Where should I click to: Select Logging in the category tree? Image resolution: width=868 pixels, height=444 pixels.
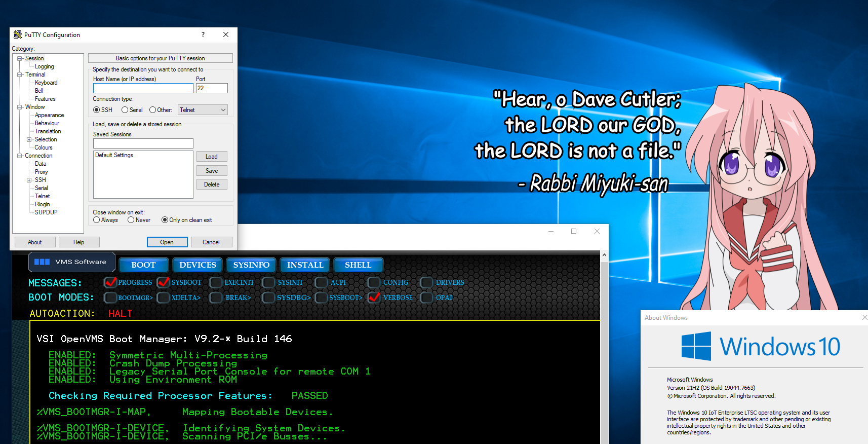coord(44,66)
